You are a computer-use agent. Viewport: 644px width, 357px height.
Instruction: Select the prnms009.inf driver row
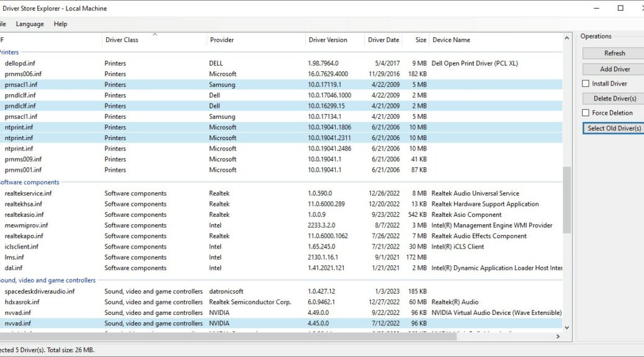(x=281, y=159)
